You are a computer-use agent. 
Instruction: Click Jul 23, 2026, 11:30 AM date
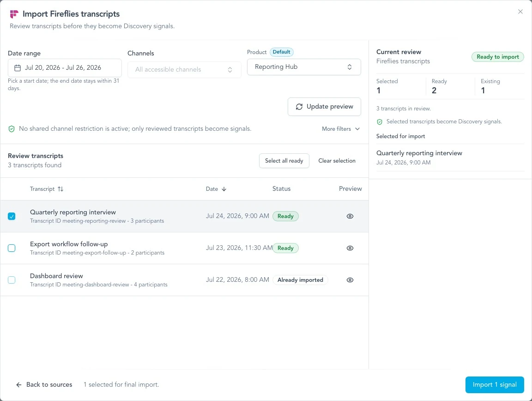(x=239, y=248)
